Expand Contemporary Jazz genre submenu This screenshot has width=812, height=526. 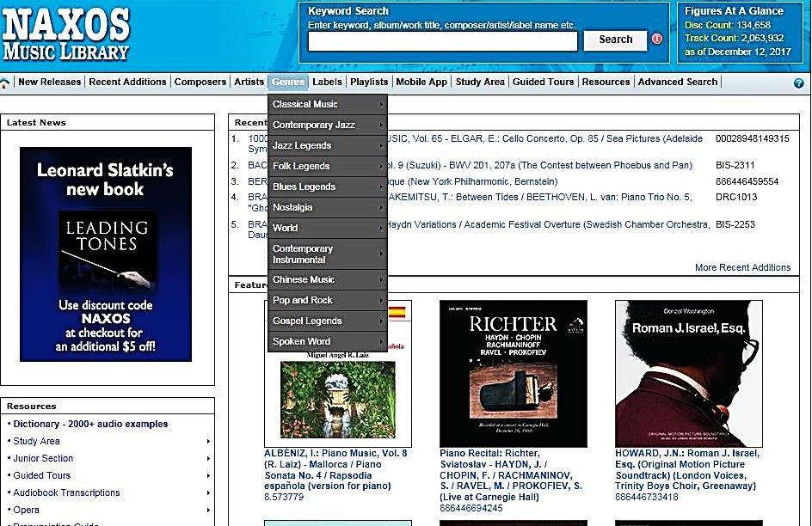[327, 125]
